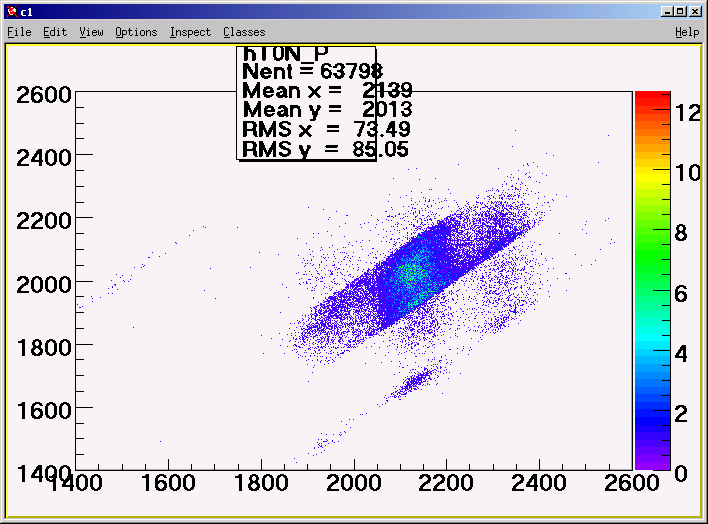Image resolution: width=708 pixels, height=524 pixels.
Task: Click y-axis label 1800
Action: point(44,347)
